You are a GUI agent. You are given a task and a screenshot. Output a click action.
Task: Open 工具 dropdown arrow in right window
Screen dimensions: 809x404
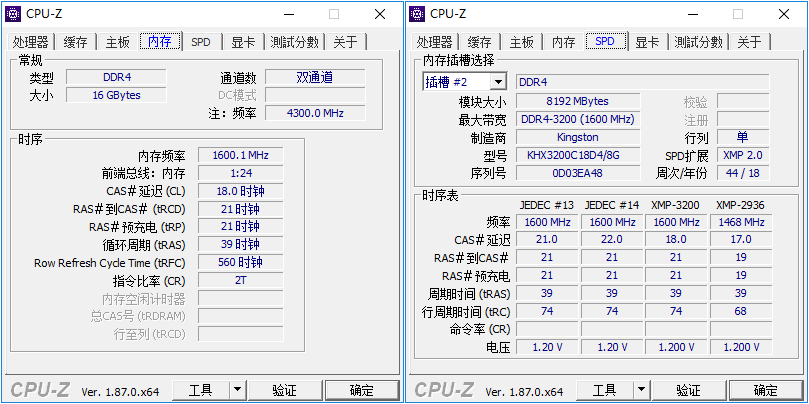point(641,390)
